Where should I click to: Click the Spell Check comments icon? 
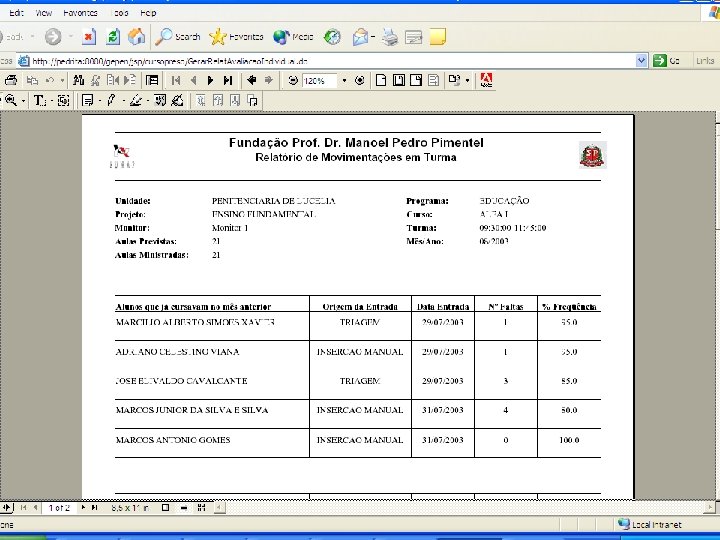coord(160,101)
